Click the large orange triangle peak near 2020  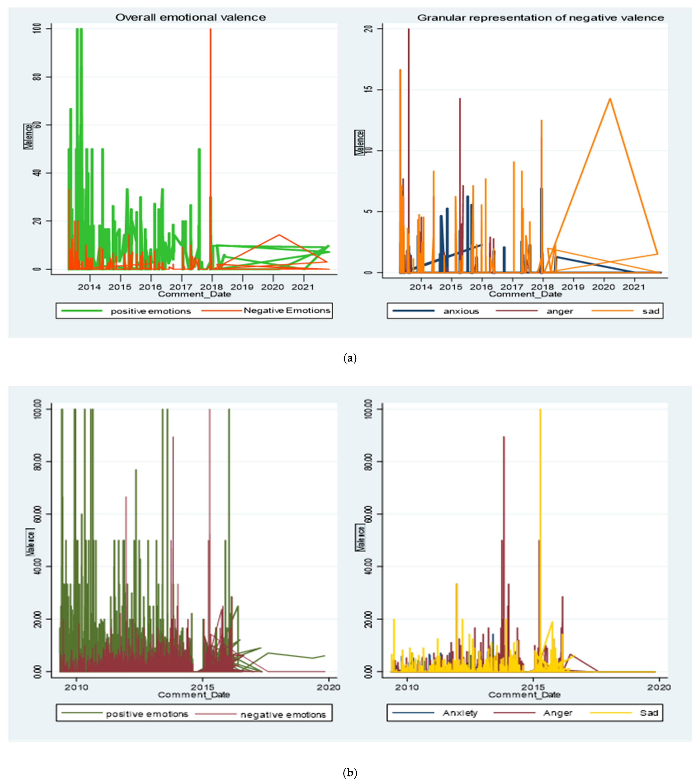point(610,99)
